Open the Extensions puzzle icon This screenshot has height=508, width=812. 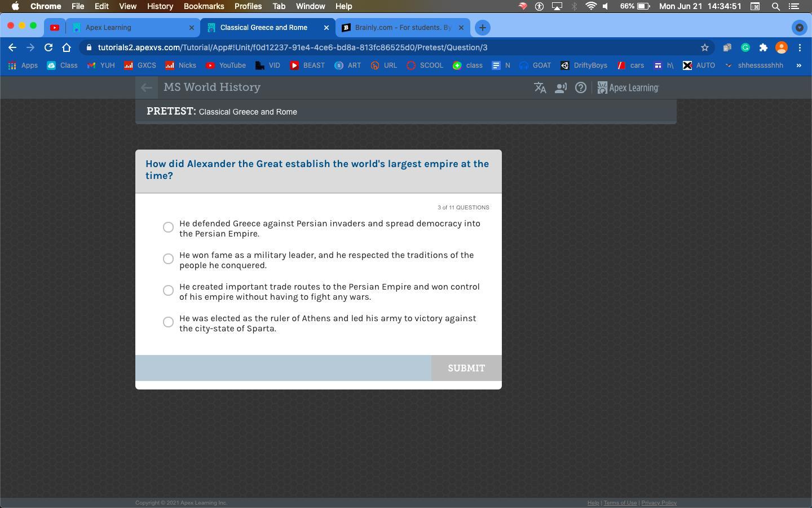coord(764,47)
